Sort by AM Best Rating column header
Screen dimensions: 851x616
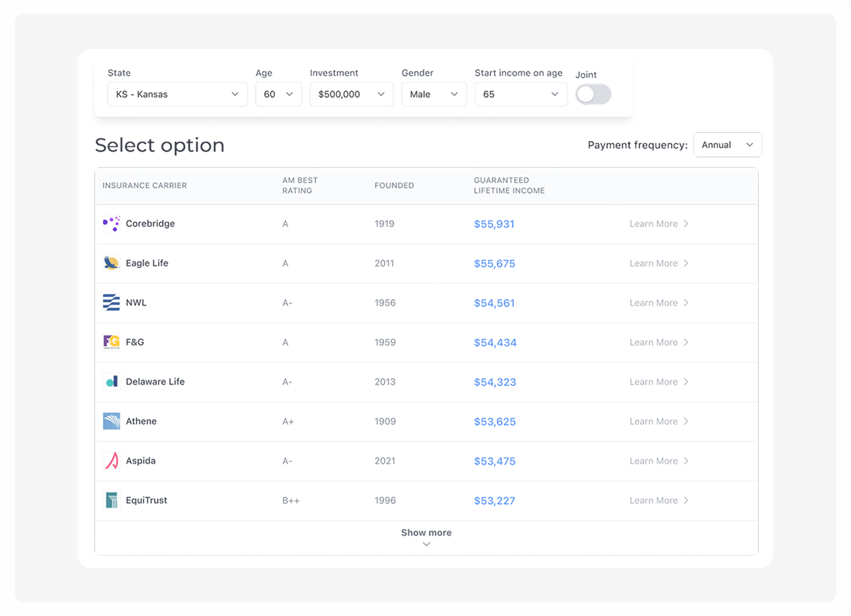[300, 185]
